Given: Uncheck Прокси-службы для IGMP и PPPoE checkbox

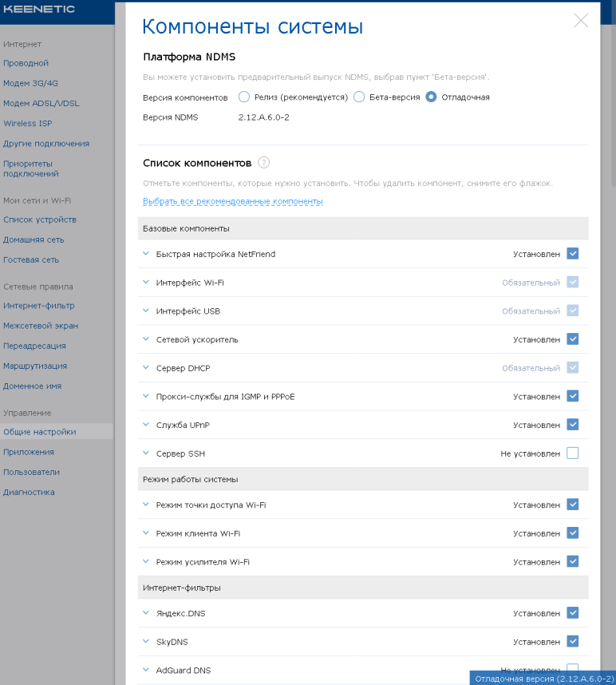Looking at the screenshot, I should 572,396.
